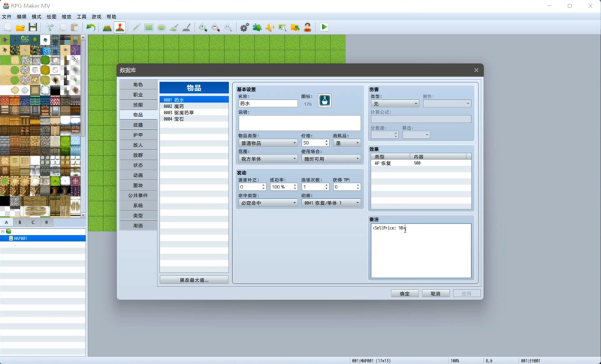Screen dimensions: 601x364
Task: Open the 范围 dropdown showing 我方单体
Action: click(x=267, y=158)
